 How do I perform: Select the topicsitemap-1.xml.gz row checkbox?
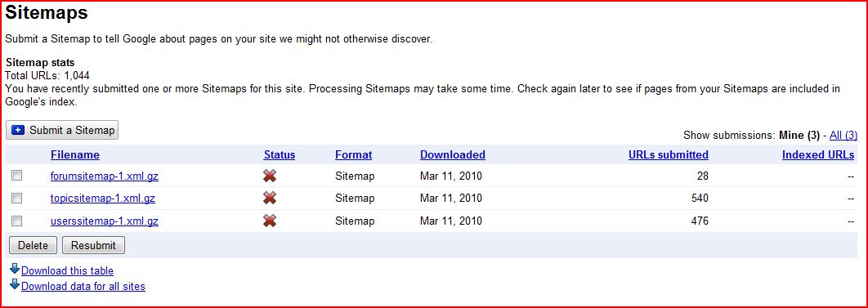(17, 198)
